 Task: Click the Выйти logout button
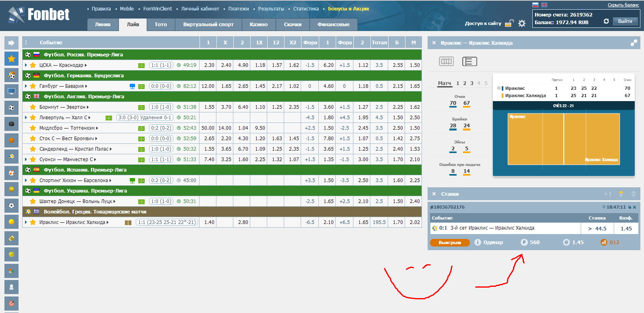(x=625, y=21)
